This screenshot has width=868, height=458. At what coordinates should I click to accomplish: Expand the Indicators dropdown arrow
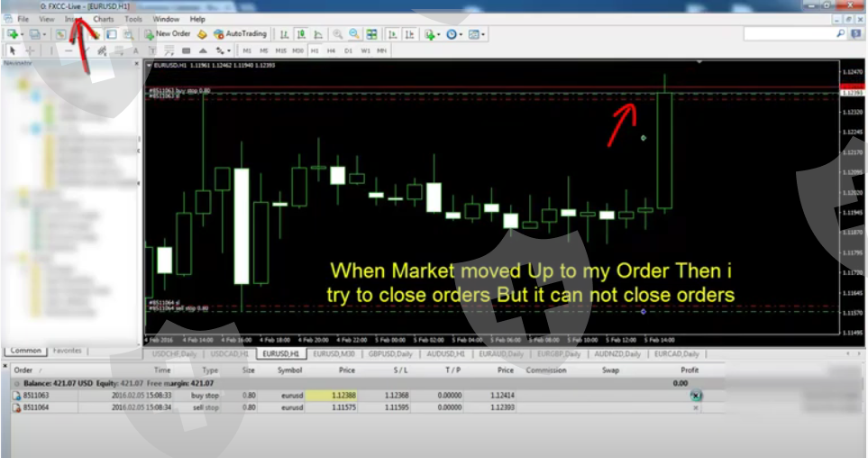438,34
